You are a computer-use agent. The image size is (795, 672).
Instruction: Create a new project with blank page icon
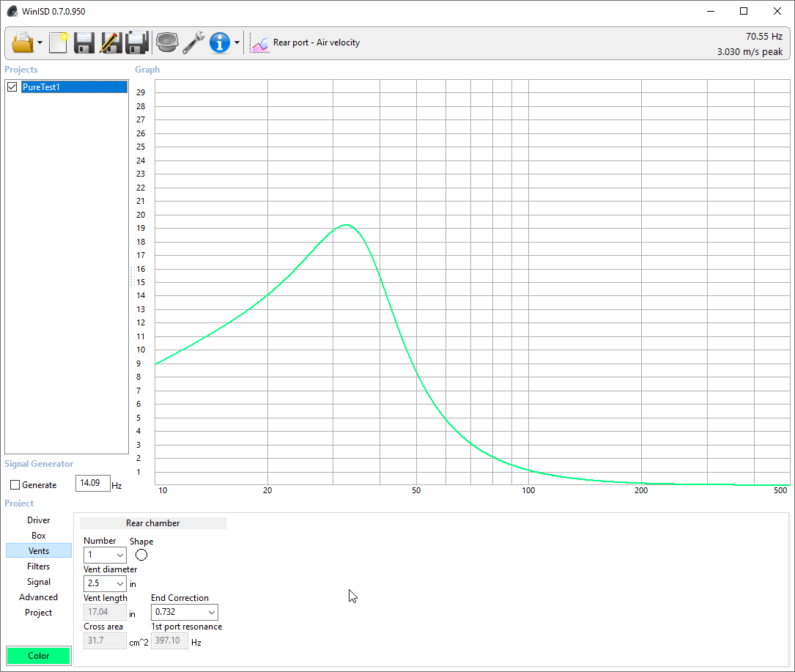[x=59, y=43]
